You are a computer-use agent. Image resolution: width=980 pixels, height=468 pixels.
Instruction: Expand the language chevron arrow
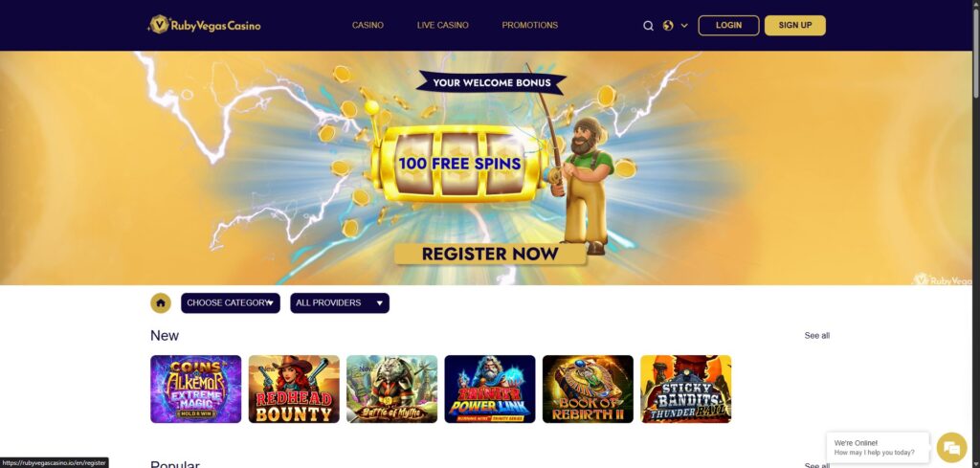click(x=684, y=26)
